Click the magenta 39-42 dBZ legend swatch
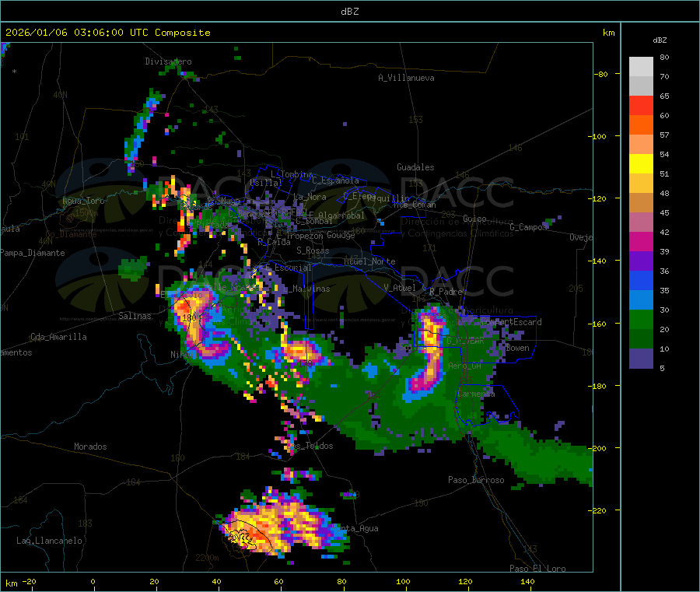The width and height of the screenshot is (700, 592). [x=641, y=241]
